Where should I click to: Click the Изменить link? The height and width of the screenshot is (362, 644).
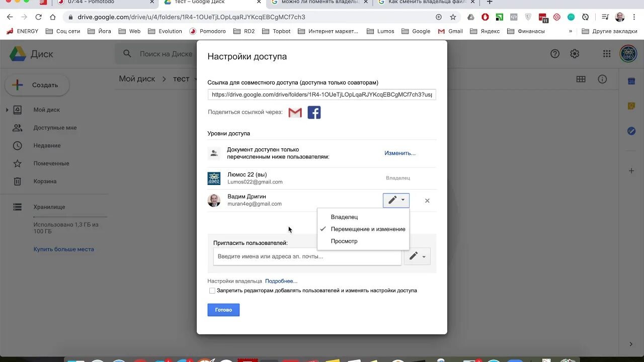[400, 153]
